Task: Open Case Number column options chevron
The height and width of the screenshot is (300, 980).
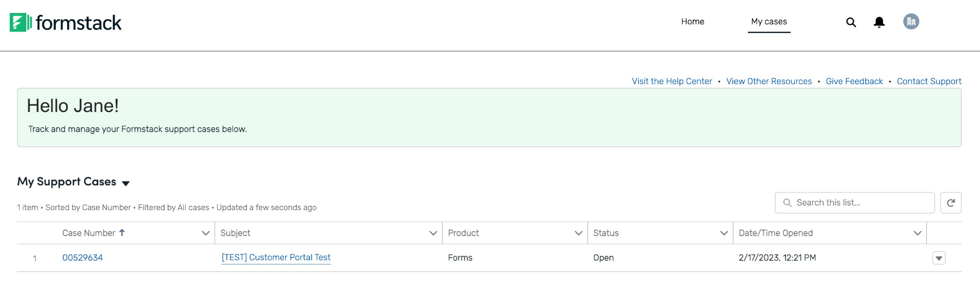Action: [x=206, y=233]
